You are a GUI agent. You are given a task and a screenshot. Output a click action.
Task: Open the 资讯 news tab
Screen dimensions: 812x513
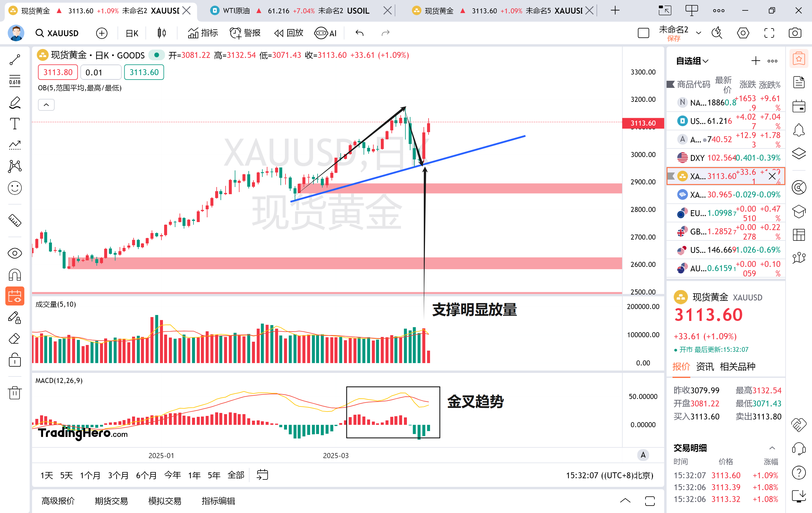[705, 367]
